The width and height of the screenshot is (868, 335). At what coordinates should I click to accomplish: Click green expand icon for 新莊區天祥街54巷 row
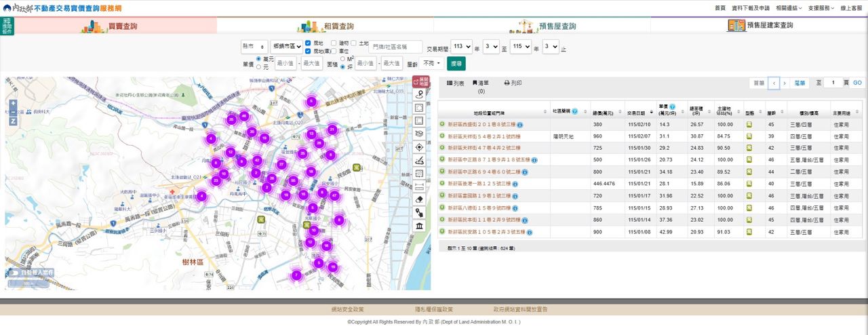pyautogui.click(x=442, y=136)
